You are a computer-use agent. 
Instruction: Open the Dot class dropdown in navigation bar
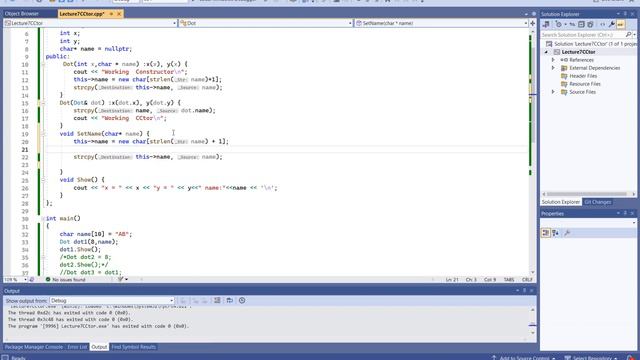pos(351,23)
